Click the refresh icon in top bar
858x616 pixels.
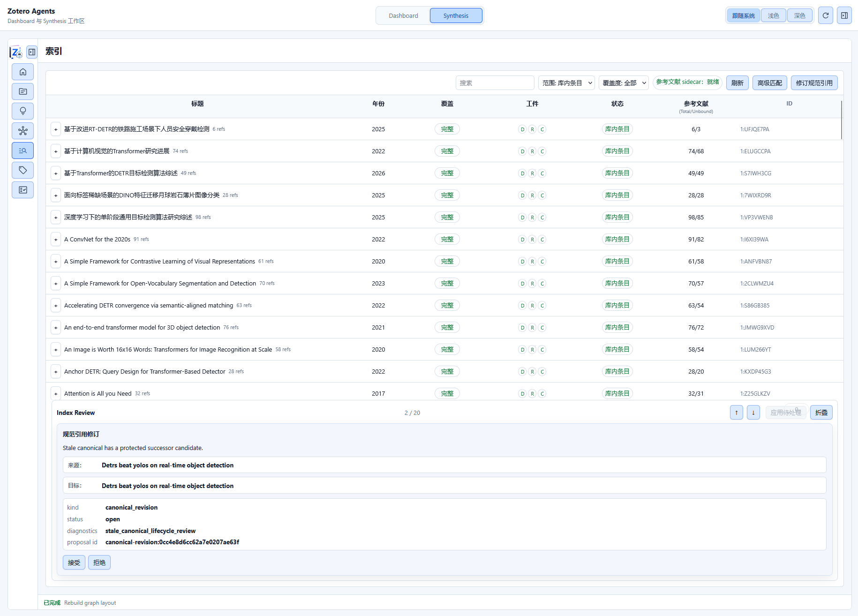pyautogui.click(x=825, y=15)
